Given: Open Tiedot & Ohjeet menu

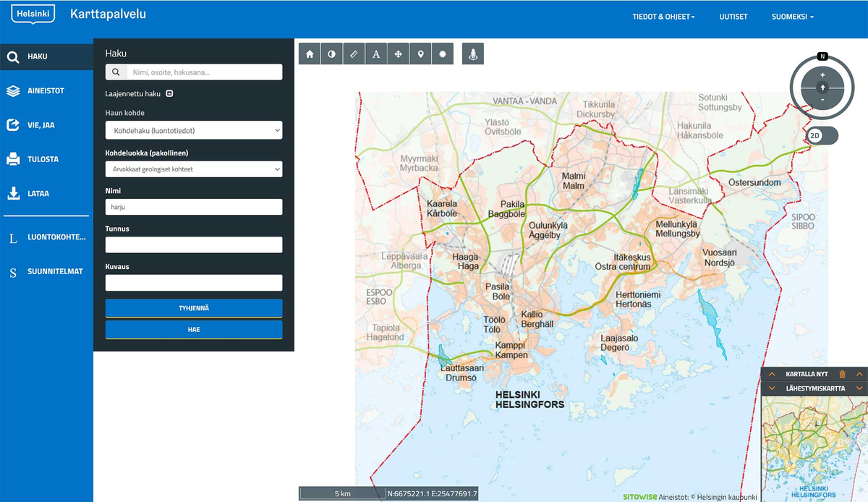Looking at the screenshot, I should click(x=663, y=17).
